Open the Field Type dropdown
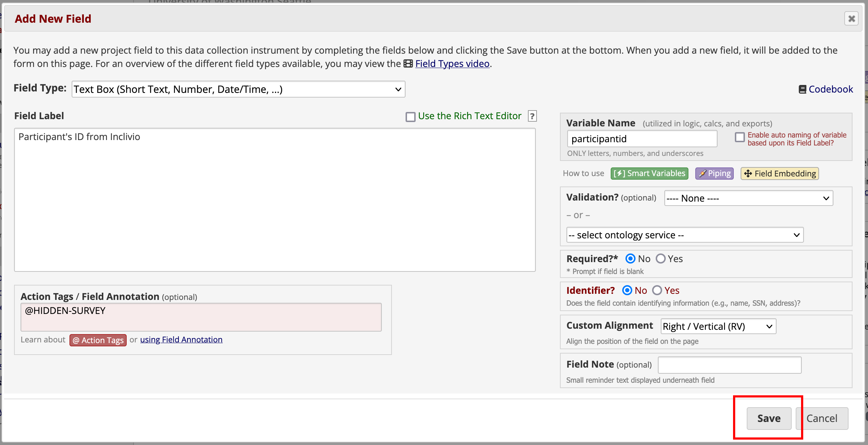The height and width of the screenshot is (445, 868). (x=238, y=89)
